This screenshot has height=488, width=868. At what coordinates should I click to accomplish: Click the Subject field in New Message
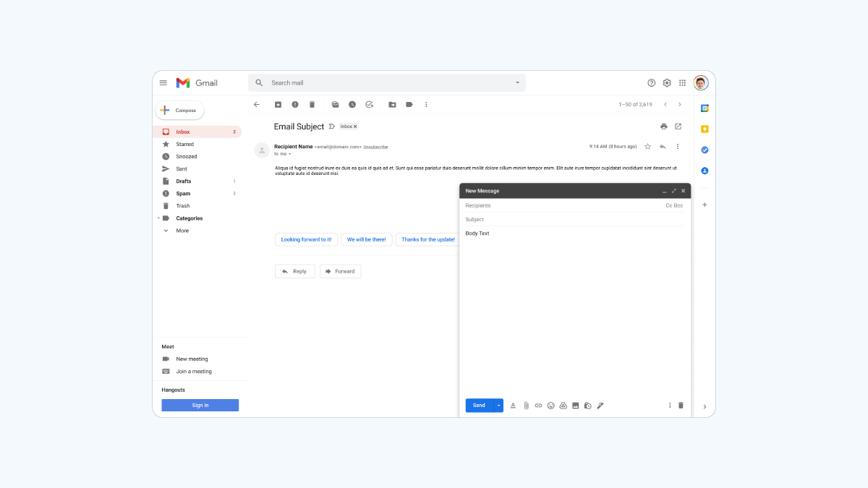click(x=571, y=220)
